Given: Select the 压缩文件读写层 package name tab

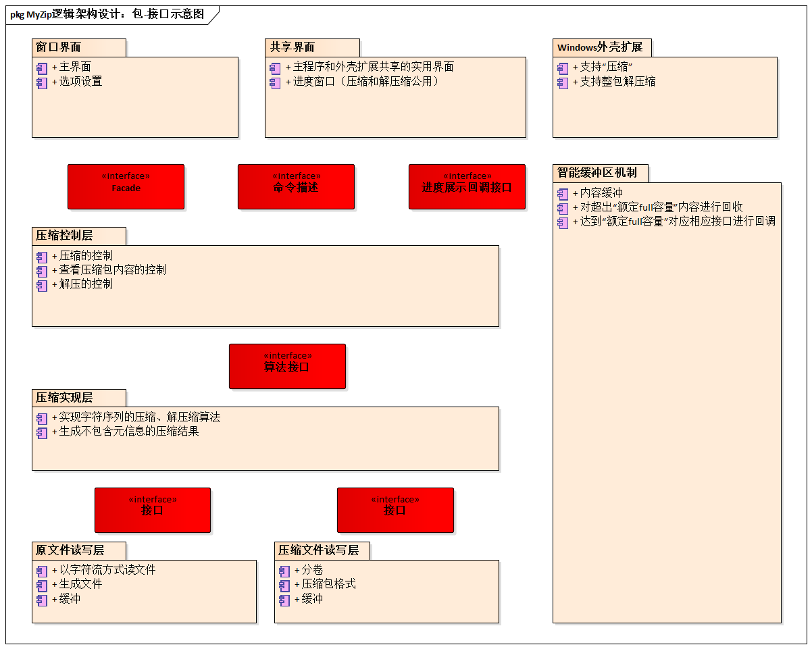Looking at the screenshot, I should 322,550.
